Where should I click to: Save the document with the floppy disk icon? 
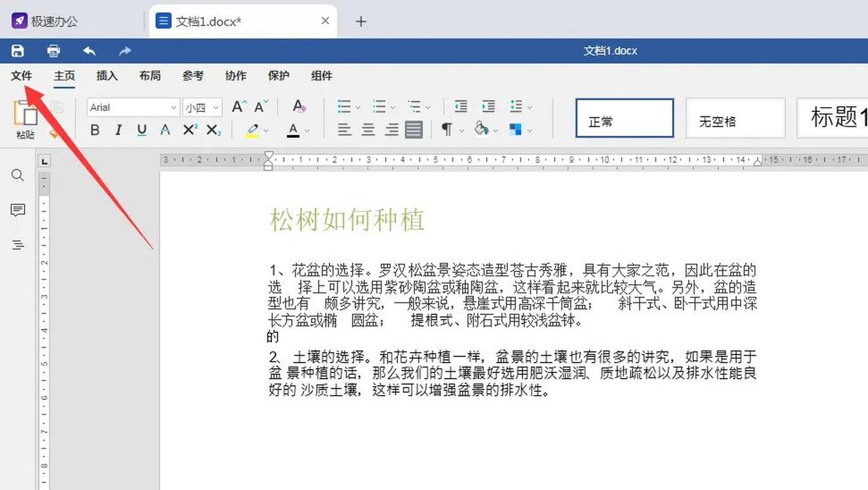[x=18, y=51]
